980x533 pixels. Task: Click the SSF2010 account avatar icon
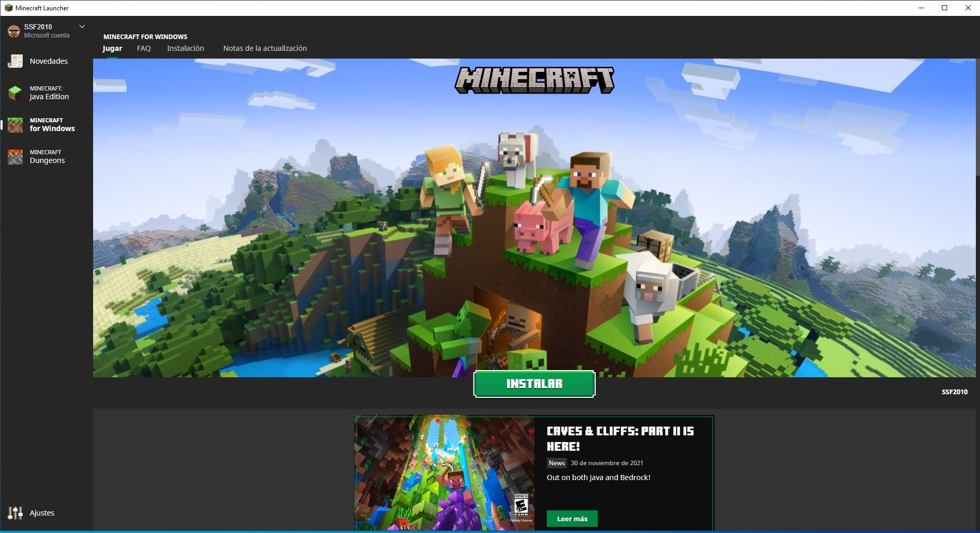coord(14,31)
